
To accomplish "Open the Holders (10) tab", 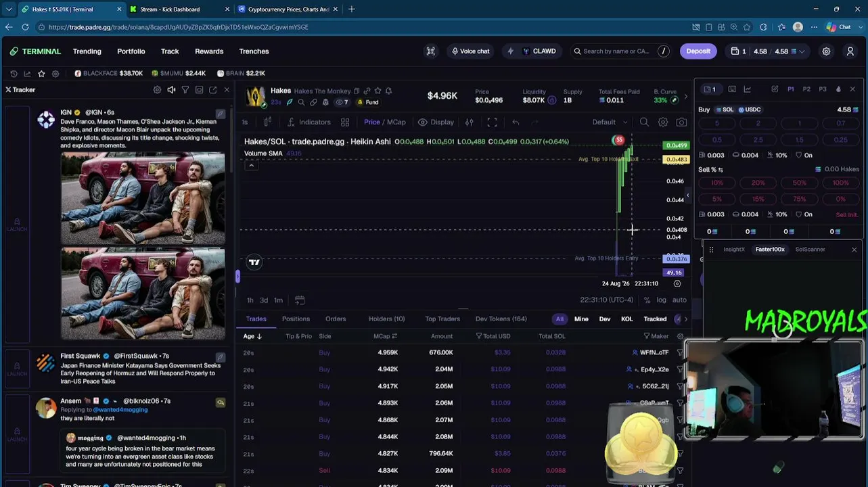I will pos(386,319).
